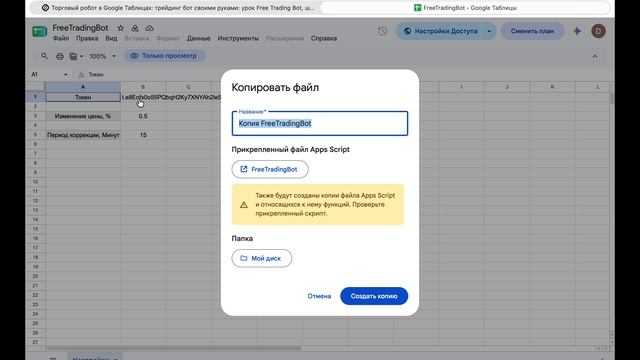Click the Google Sheets logo icon
This screenshot has height=360, width=640.
pos(40,31)
